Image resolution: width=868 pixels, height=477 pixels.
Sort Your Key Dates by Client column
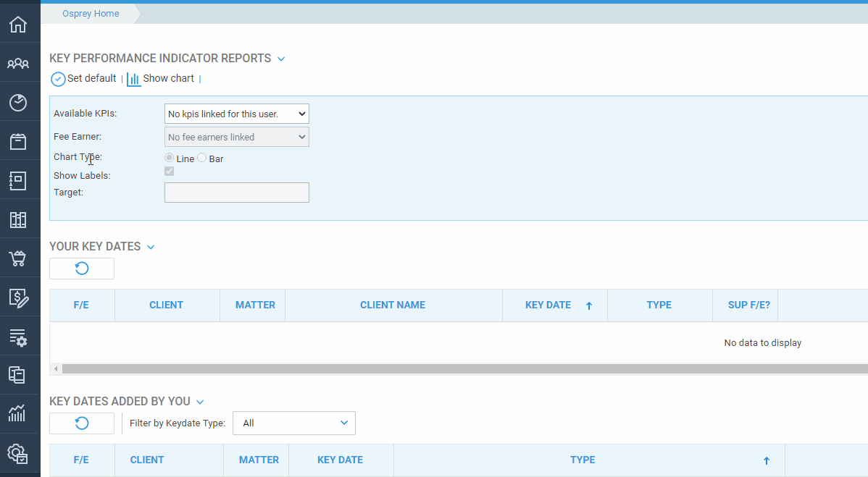166,305
